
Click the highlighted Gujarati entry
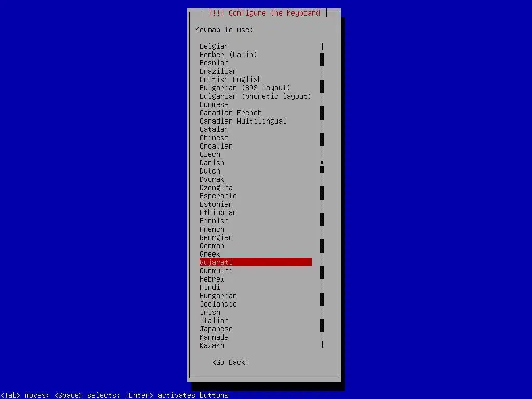pyautogui.click(x=256, y=262)
